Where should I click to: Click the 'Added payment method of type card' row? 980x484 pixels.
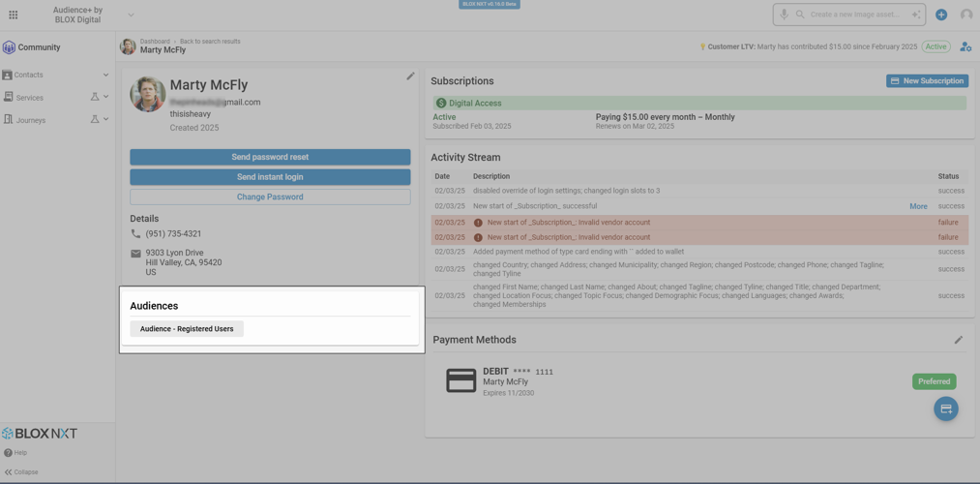tap(699, 252)
